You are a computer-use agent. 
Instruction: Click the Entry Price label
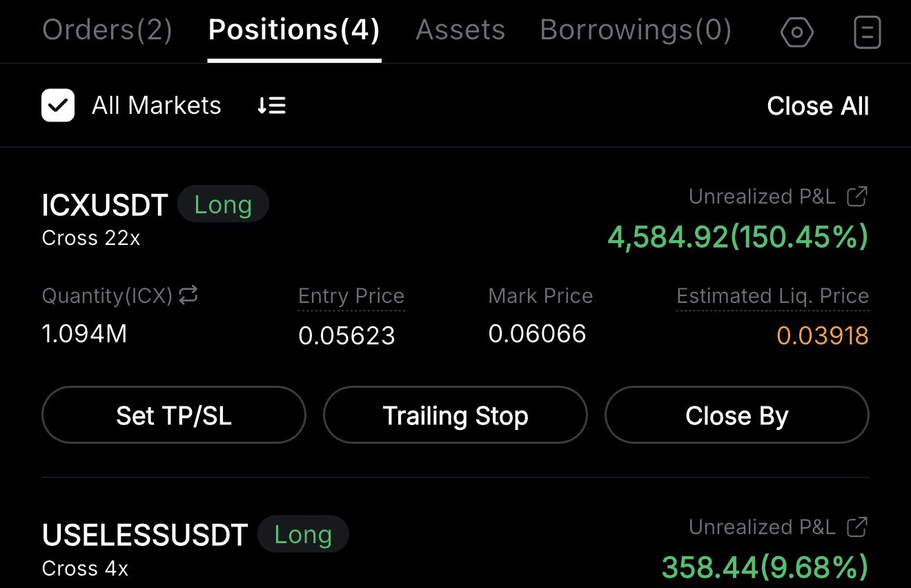tap(351, 296)
